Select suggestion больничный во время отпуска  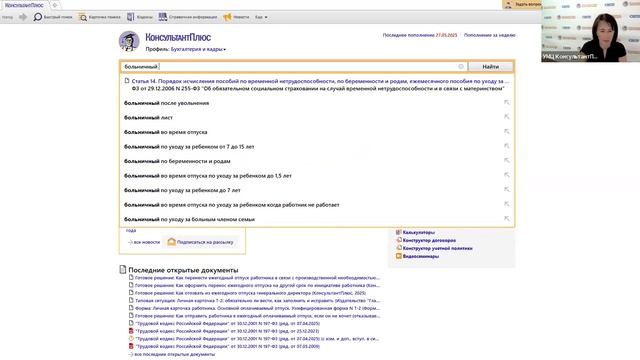[x=166, y=132]
